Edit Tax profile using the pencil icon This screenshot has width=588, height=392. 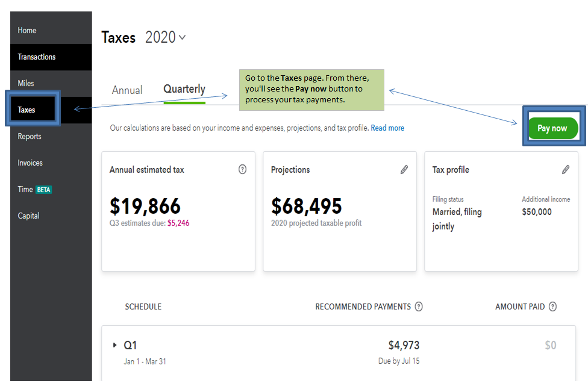565,170
